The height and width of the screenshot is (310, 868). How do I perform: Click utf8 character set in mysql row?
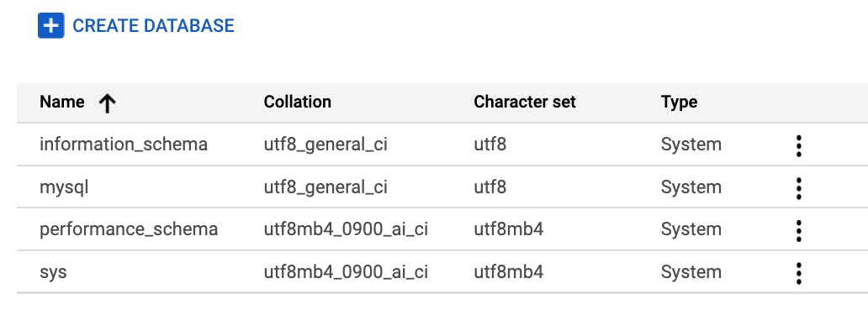click(x=490, y=187)
